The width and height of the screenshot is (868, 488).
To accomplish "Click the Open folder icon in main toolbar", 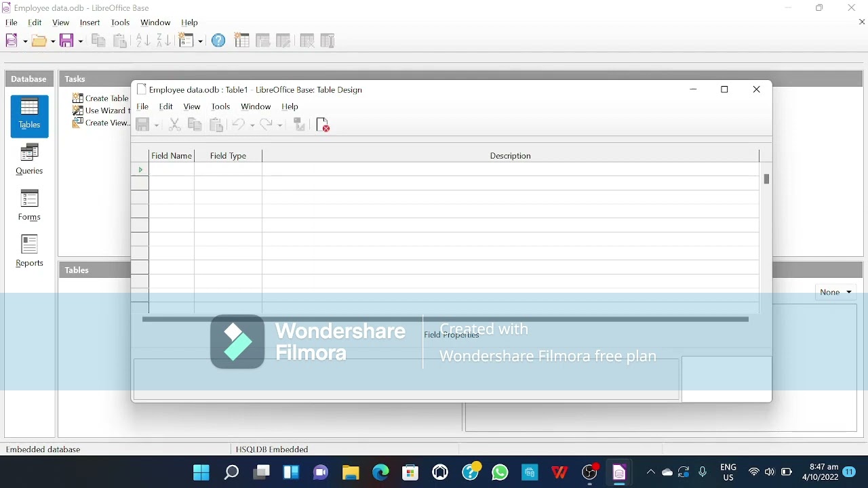I will (39, 41).
